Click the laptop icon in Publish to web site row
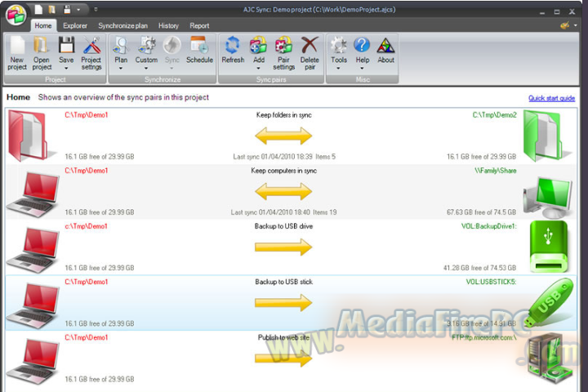Screen dimensions: 588x392 tap(33, 361)
